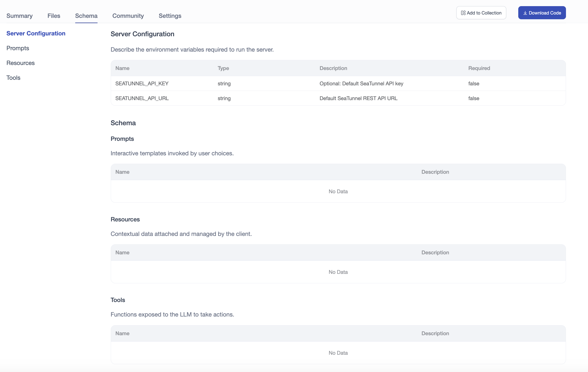588x372 pixels.
Task: Click the Type column header
Action: tap(223, 68)
